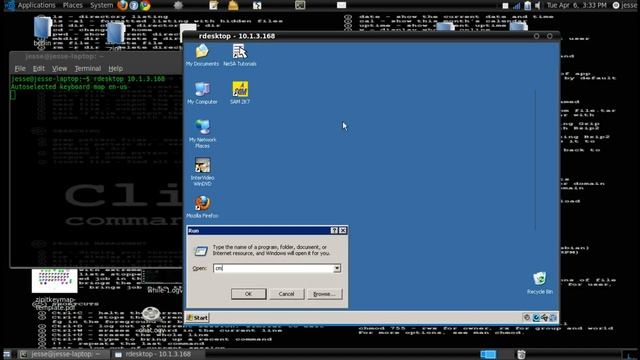Screen dimensions: 640x360
Task: Close the Run dialog with X
Action: (343, 231)
